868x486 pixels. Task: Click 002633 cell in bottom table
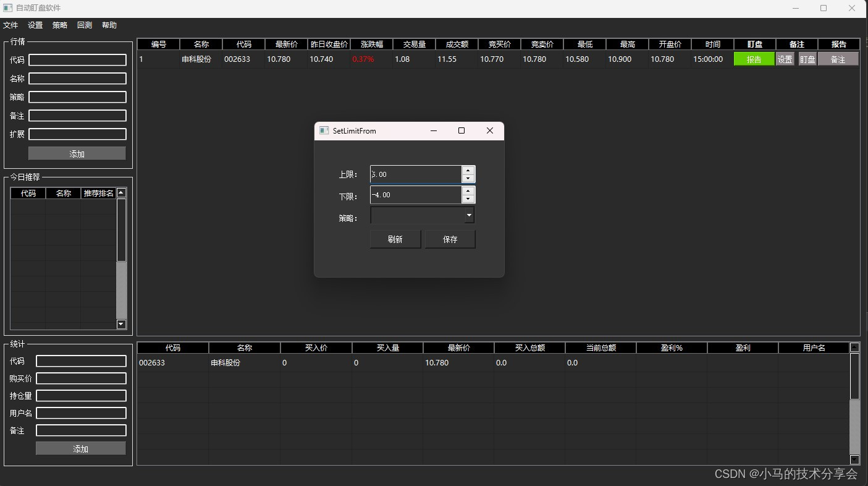tap(173, 363)
